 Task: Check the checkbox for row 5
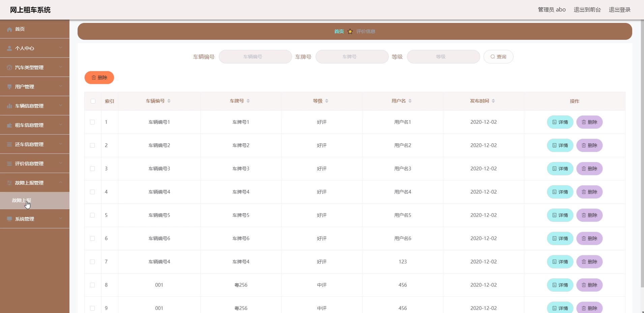[92, 215]
